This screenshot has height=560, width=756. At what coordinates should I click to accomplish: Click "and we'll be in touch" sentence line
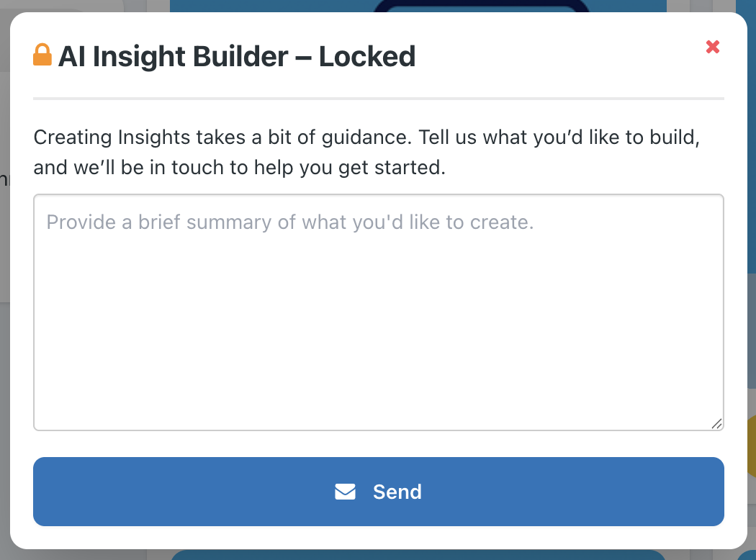[240, 168]
